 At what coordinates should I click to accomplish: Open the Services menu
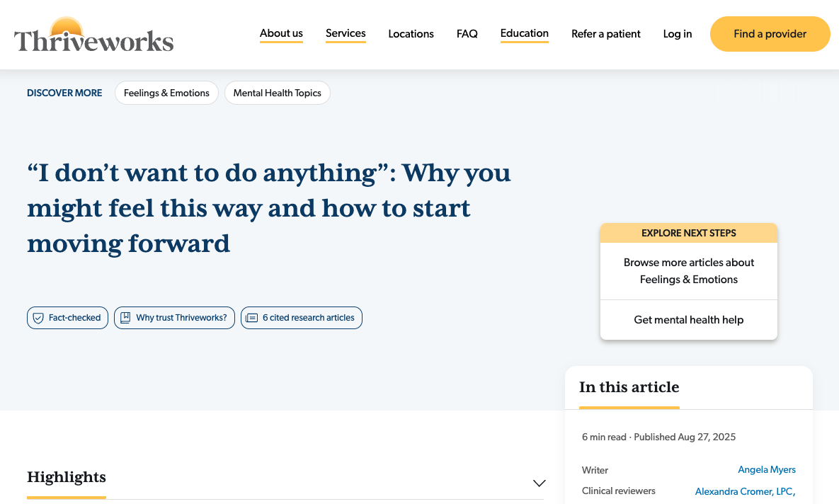346,34
